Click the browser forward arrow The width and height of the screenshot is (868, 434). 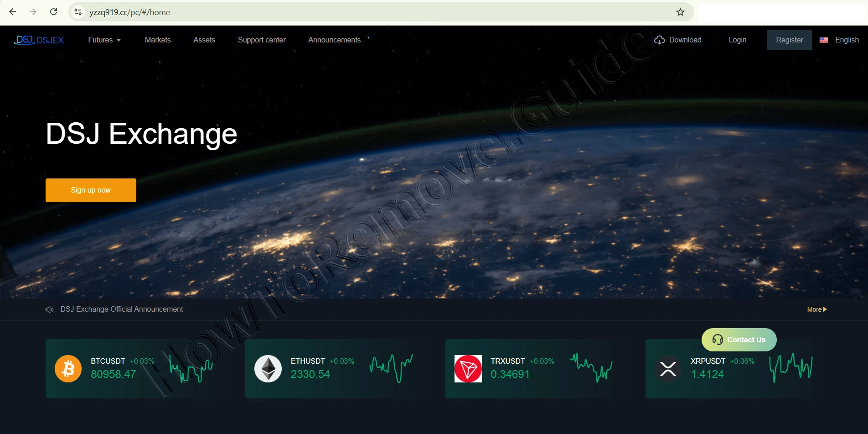(x=33, y=12)
